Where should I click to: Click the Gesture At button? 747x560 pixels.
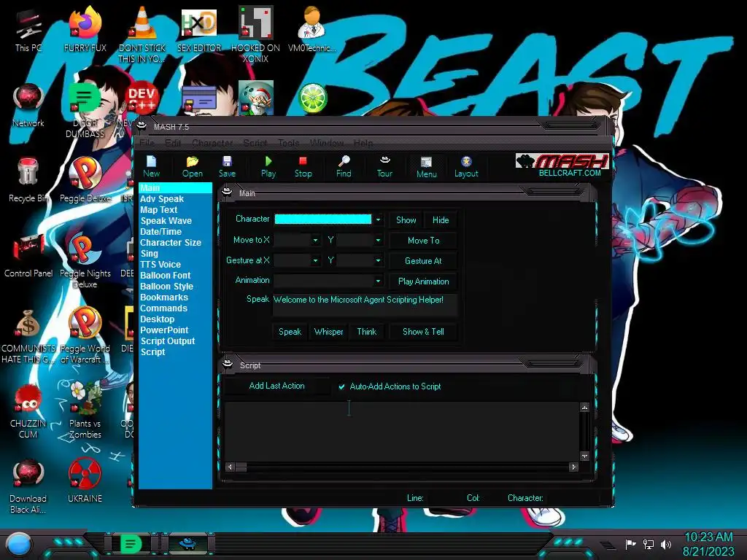424,261
